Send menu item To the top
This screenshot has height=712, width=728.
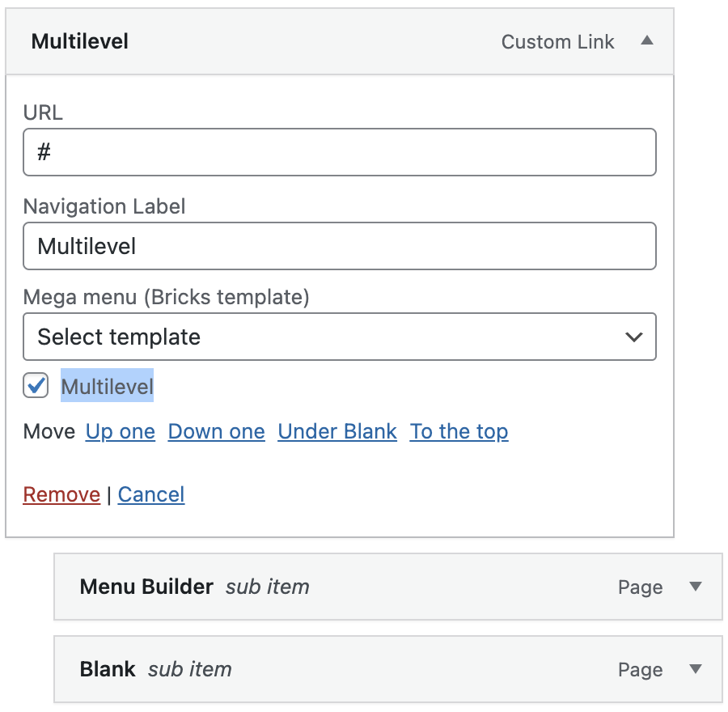(x=459, y=432)
